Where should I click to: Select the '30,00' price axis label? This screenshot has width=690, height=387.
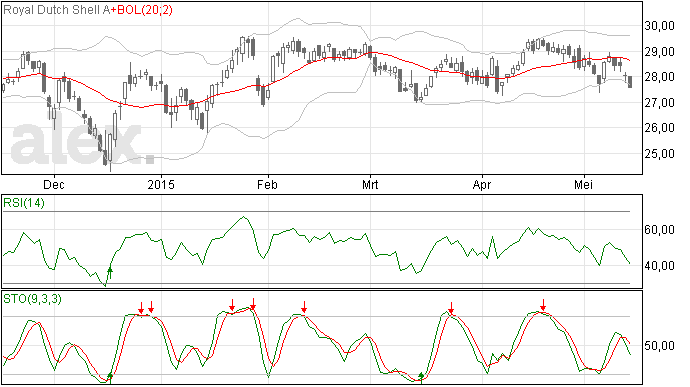pos(659,26)
